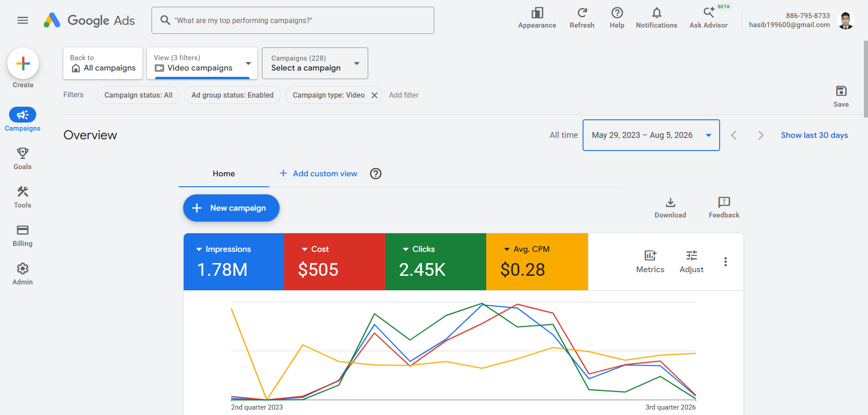Open the three-dot more options menu
The image size is (868, 415).
pos(725,262)
